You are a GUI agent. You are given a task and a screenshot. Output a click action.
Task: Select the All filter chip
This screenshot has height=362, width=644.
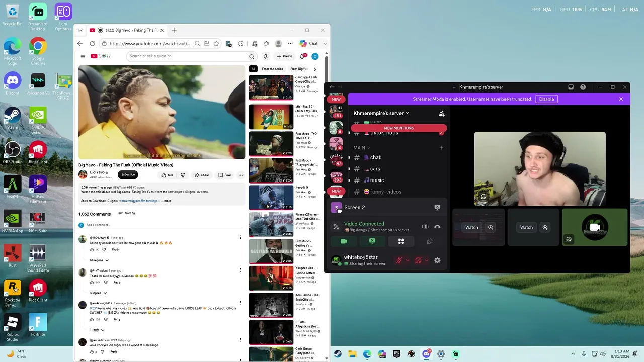(253, 69)
